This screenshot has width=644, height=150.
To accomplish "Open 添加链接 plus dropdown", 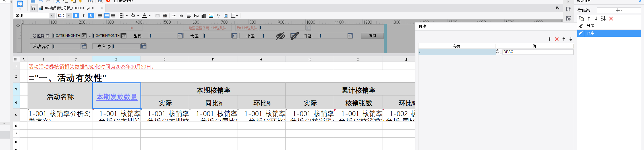I will (x=619, y=10).
